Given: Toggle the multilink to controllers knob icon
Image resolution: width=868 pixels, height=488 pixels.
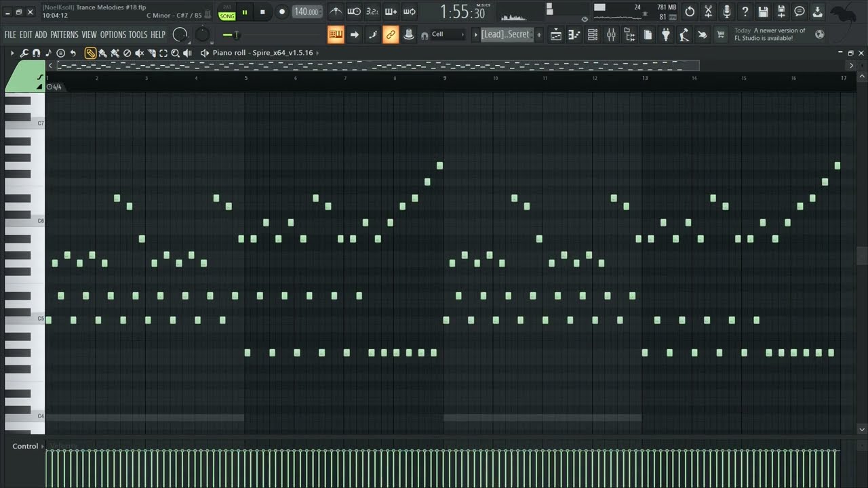Looking at the screenshot, I should click(409, 35).
